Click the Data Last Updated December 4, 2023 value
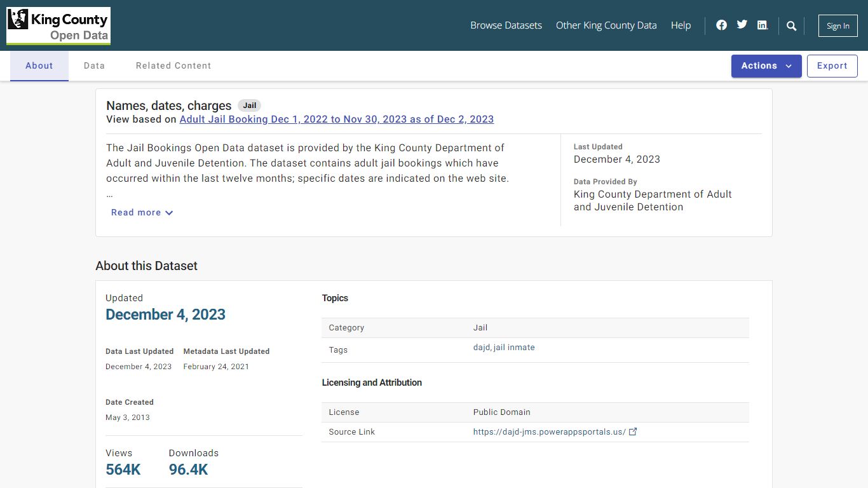The image size is (868, 488). pyautogui.click(x=139, y=367)
